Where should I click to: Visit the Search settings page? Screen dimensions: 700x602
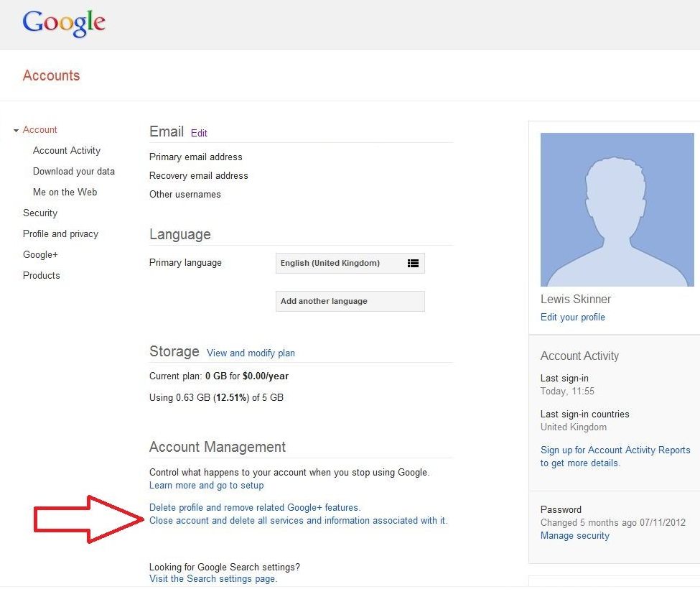point(213,579)
